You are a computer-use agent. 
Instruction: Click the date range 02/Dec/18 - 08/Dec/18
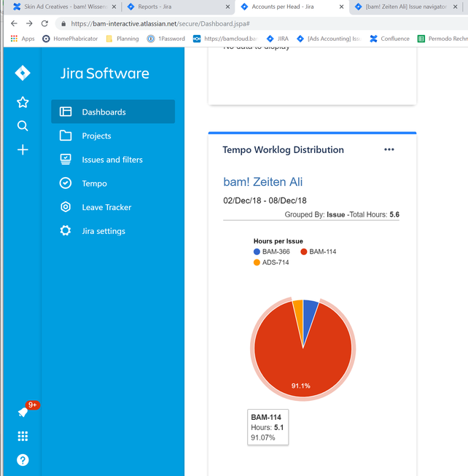(265, 200)
